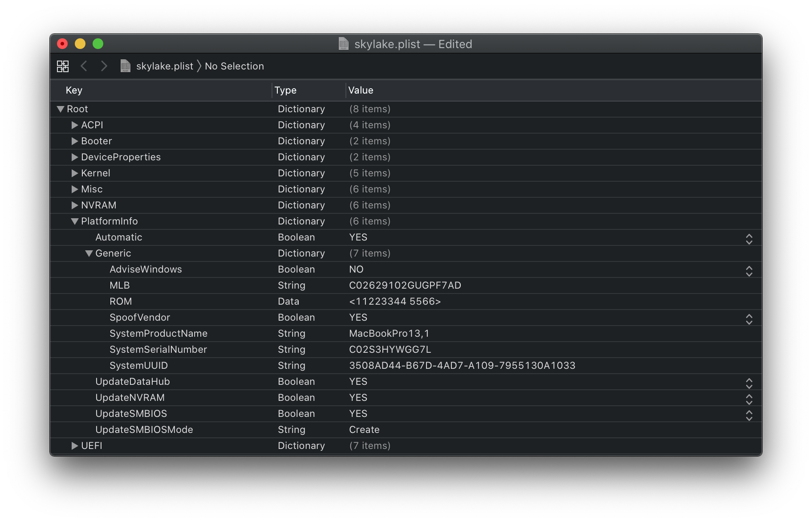The height and width of the screenshot is (522, 812).
Task: Switch the UpdateDataHub boolean stepper
Action: (749, 383)
